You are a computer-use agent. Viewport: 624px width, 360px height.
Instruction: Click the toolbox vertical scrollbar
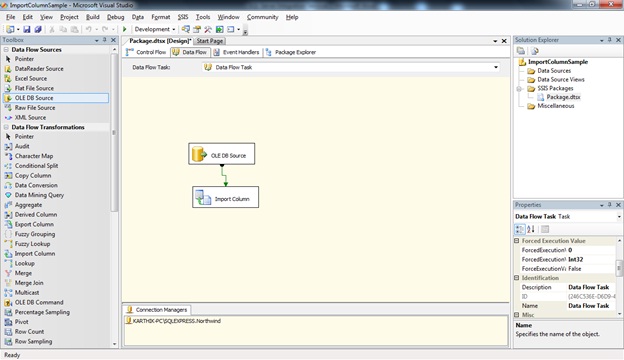(x=114, y=133)
